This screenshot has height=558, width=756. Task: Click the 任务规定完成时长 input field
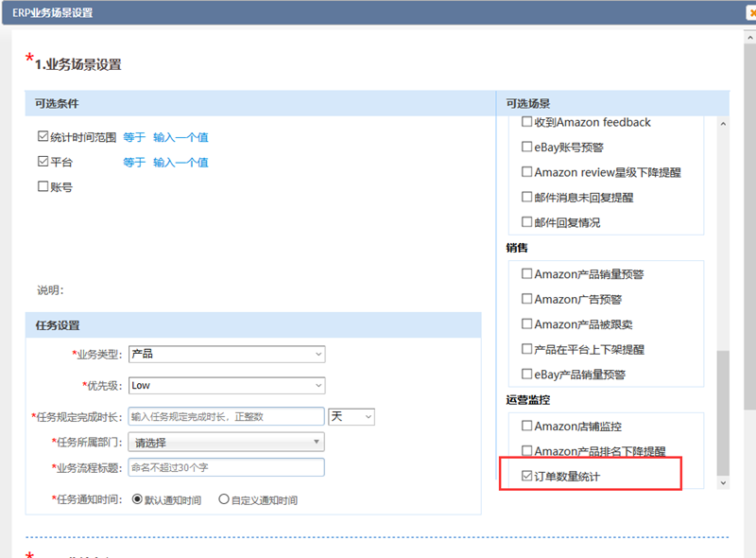[226, 416]
